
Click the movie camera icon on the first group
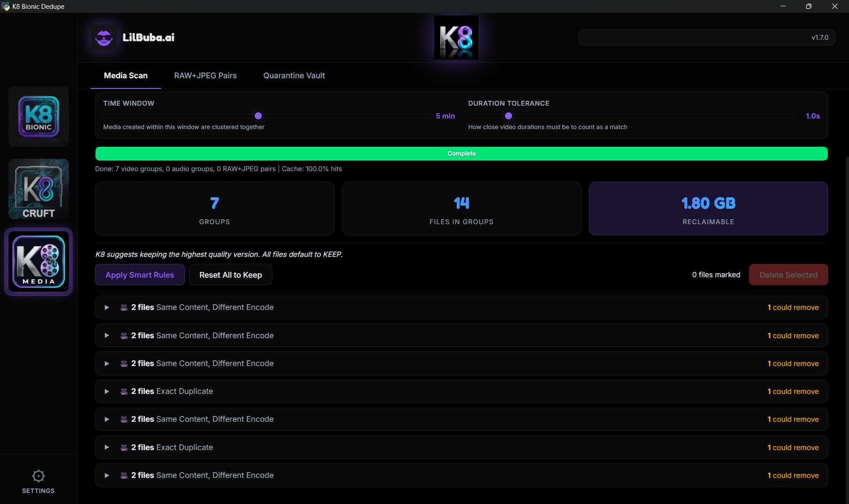pos(124,307)
